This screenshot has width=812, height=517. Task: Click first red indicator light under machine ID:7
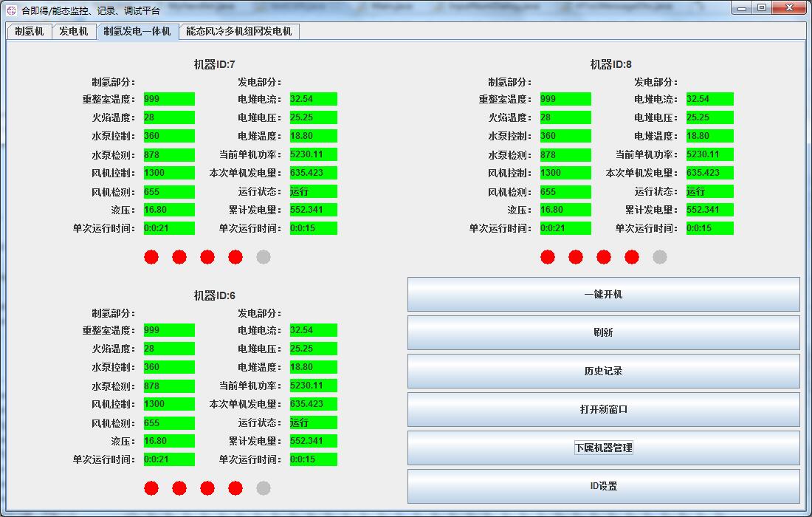coord(151,257)
